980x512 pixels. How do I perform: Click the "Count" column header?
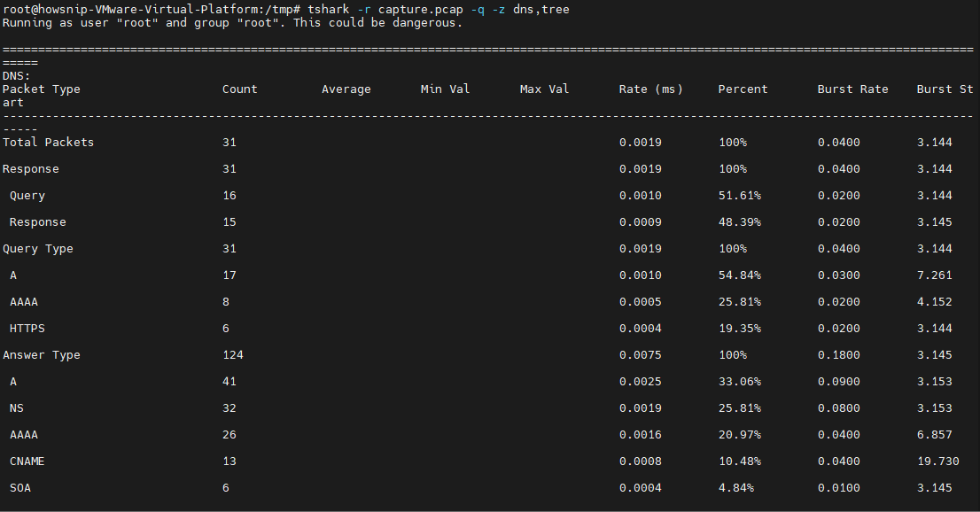point(240,89)
